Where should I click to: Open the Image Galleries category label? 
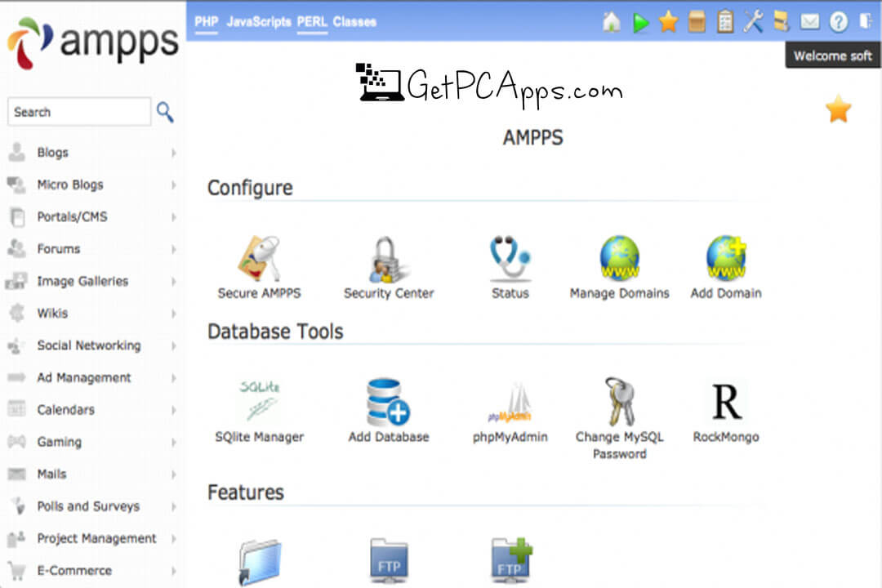[82, 281]
